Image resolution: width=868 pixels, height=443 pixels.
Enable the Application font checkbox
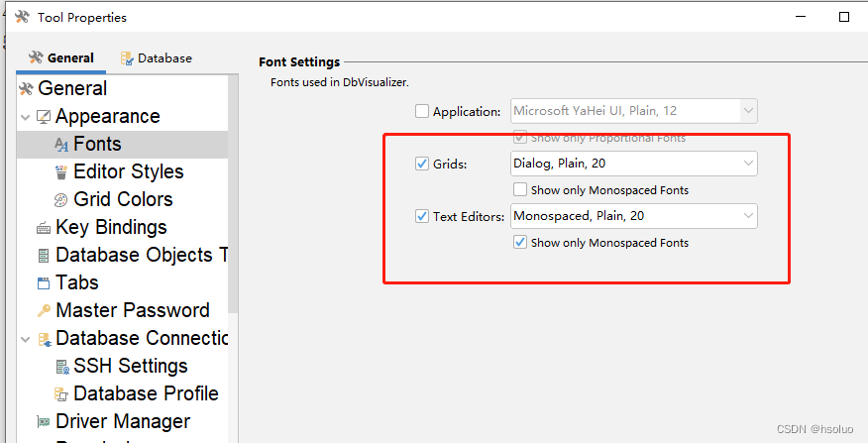(422, 111)
